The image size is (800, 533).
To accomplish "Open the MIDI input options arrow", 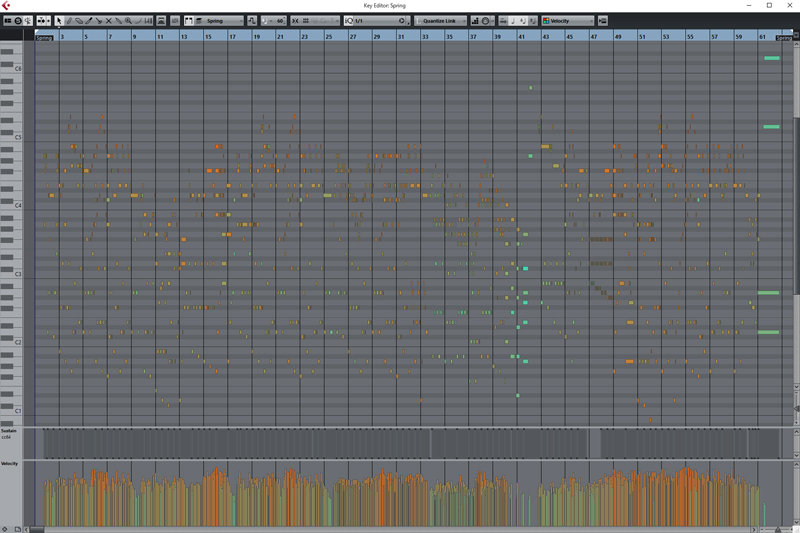I will click(492, 21).
